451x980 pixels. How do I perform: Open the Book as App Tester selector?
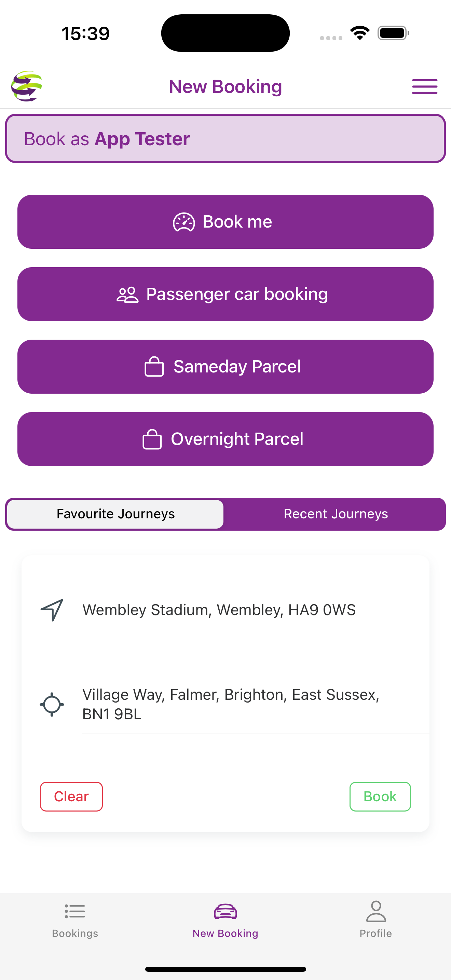click(x=225, y=138)
